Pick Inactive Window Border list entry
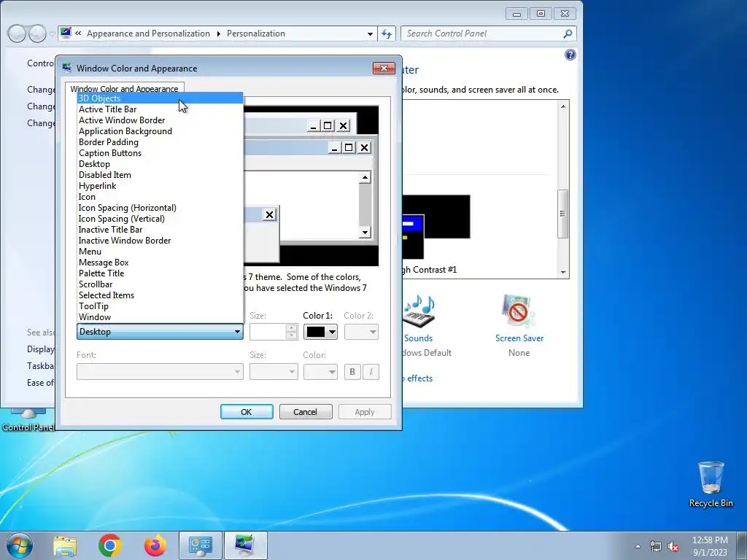The height and width of the screenshot is (560, 747). click(160, 241)
